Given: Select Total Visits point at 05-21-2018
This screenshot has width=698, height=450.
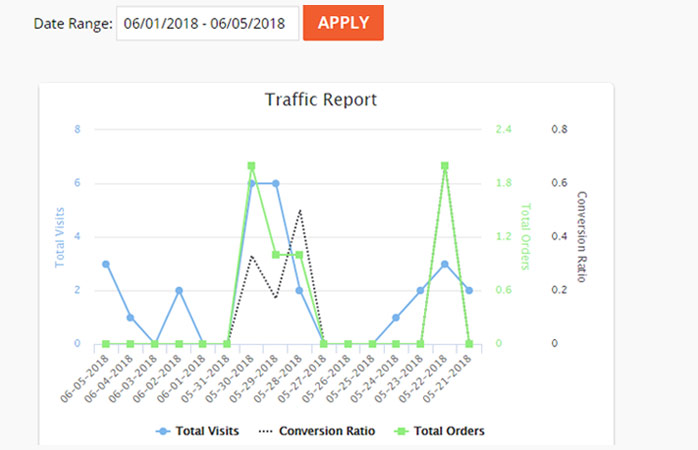Looking at the screenshot, I should point(469,291).
